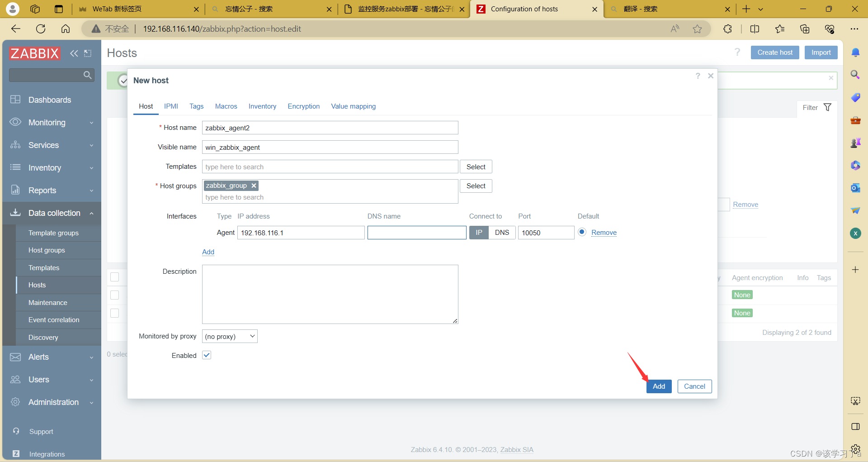Expand the Services menu in sidebar
The height and width of the screenshot is (462, 868).
pos(52,145)
